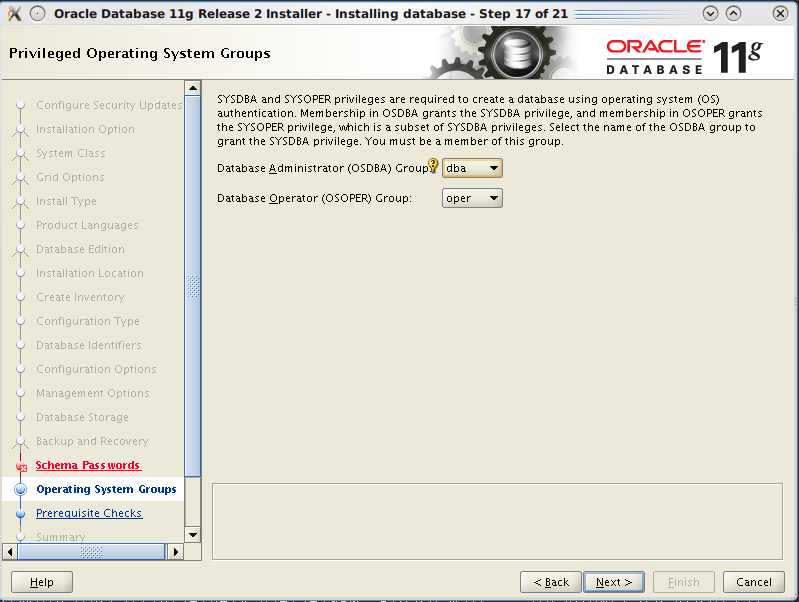Click the Product Languages step
This screenshot has width=799, height=602.
[87, 225]
